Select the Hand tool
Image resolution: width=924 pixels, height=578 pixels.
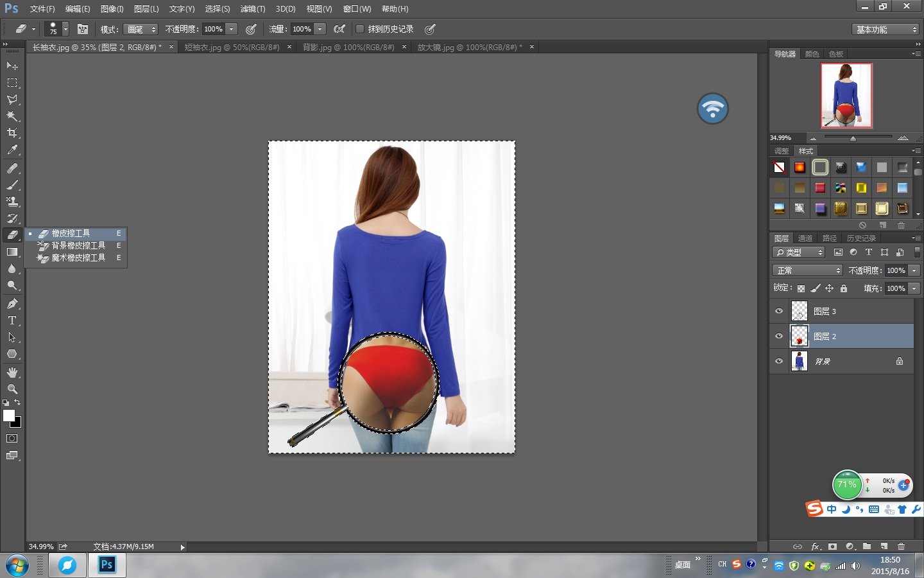point(12,372)
